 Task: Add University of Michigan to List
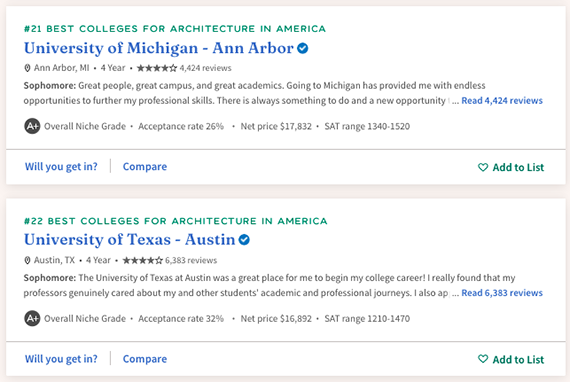[511, 167]
